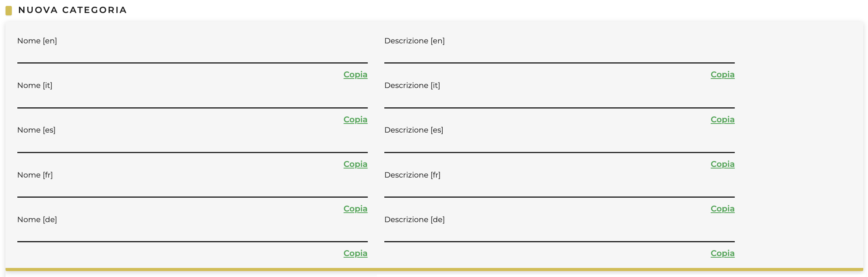The width and height of the screenshot is (868, 277).
Task: Click Copia link below Descrizione [fr]
Action: click(x=722, y=209)
